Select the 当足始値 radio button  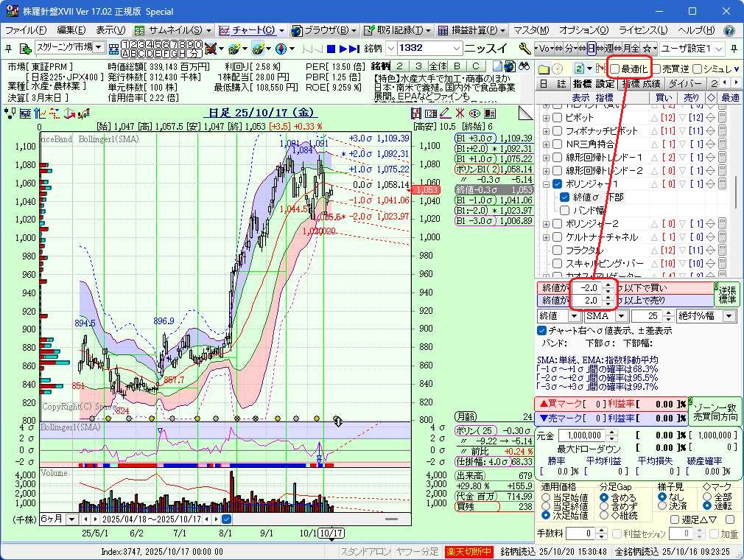(545, 498)
